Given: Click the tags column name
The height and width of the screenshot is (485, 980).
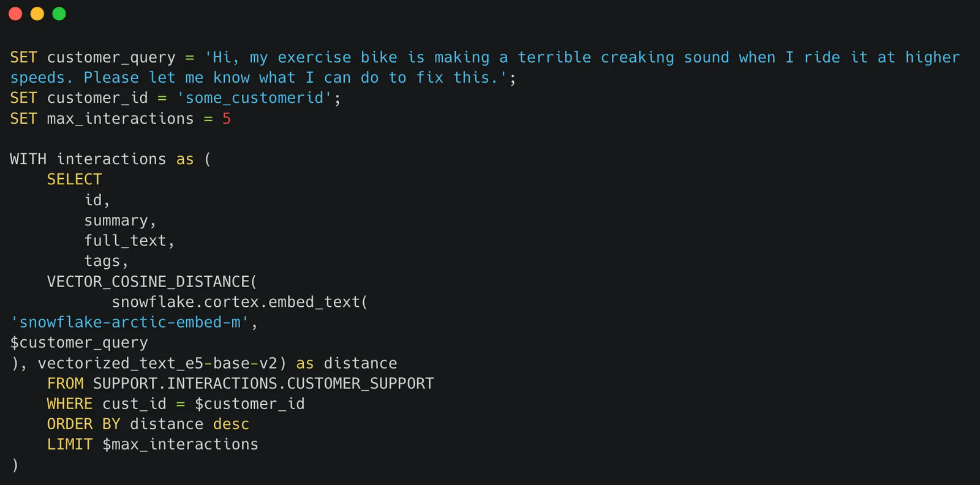Looking at the screenshot, I should pos(102,261).
